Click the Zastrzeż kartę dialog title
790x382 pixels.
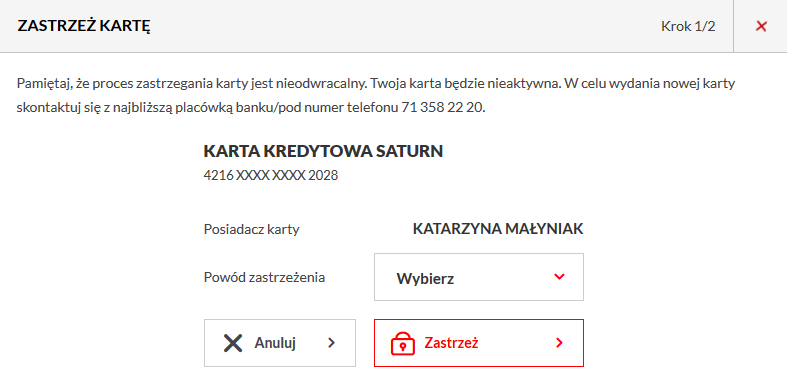84,26
